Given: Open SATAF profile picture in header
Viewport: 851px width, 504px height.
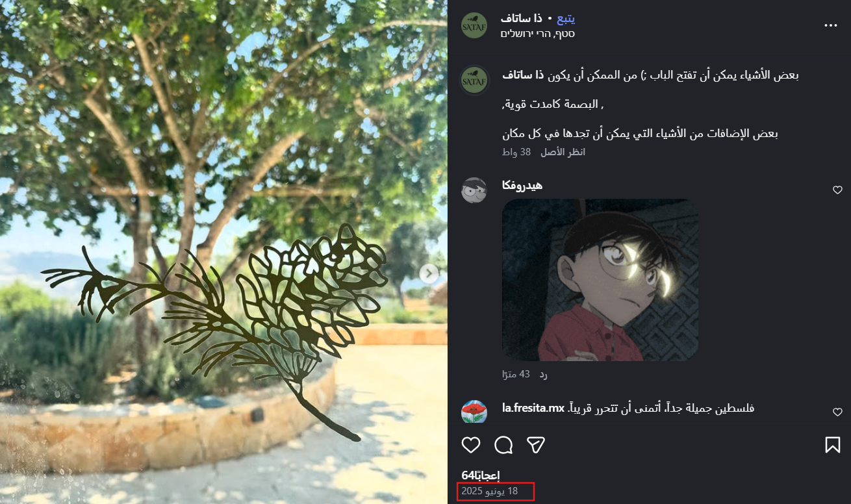Looking at the screenshot, I should (474, 25).
